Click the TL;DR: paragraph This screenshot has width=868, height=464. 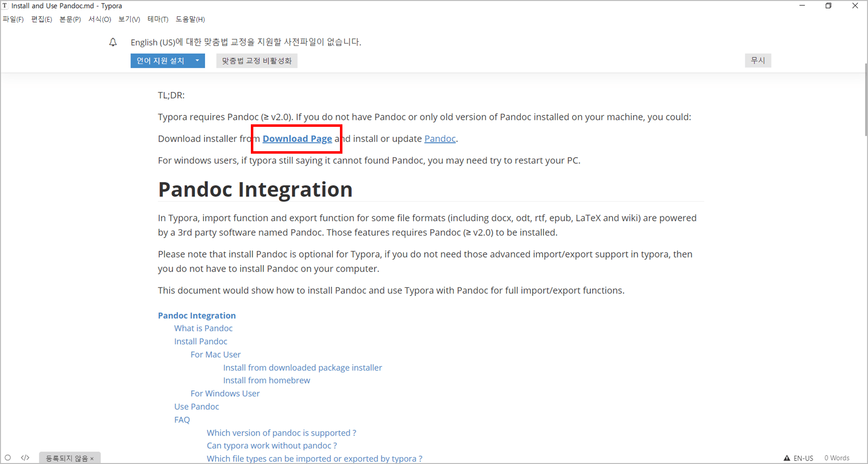coord(171,95)
